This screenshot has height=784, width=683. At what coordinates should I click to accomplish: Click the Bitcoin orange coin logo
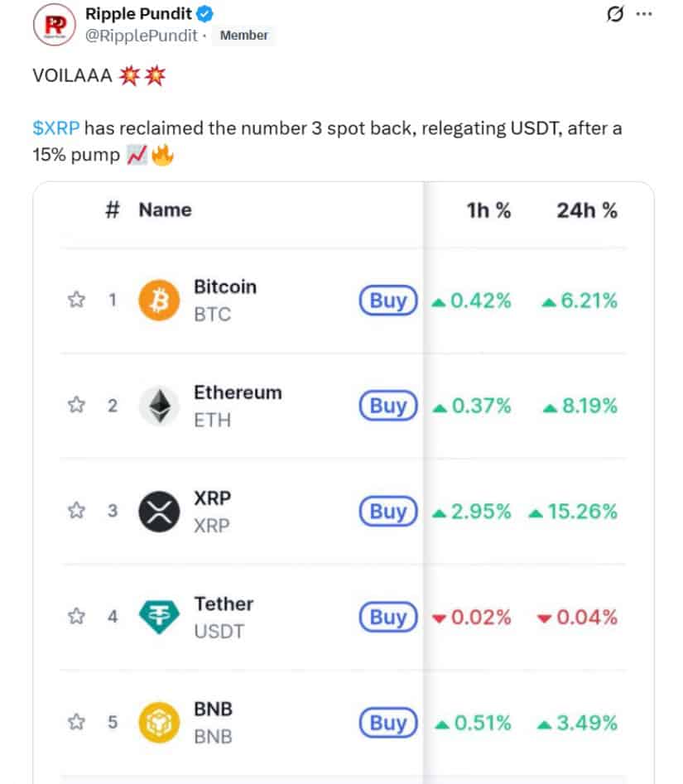[159, 300]
